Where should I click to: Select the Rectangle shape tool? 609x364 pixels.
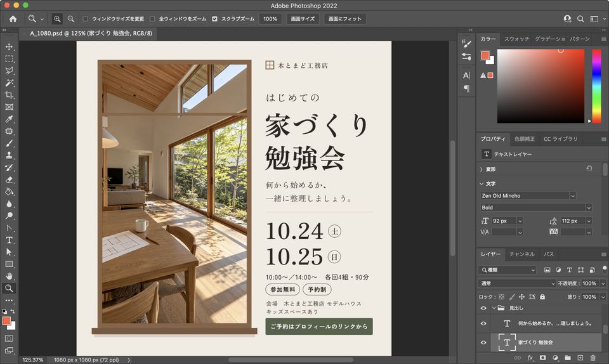tap(9, 264)
